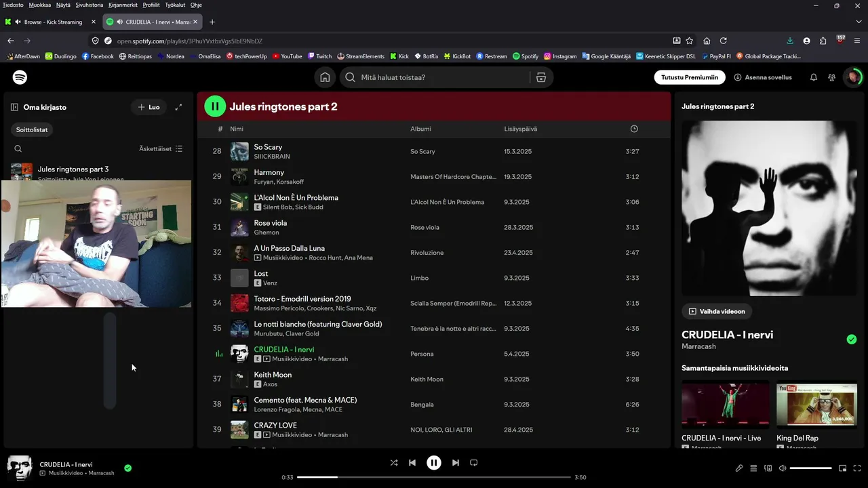The height and width of the screenshot is (488, 868).
Task: Open Firefox application menu (hamburger)
Action: [857, 41]
